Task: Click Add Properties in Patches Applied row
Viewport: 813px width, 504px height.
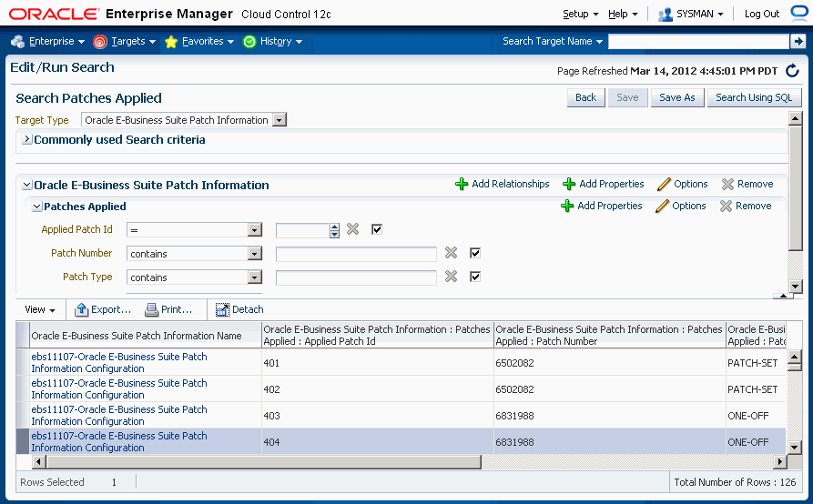Action: pos(602,206)
